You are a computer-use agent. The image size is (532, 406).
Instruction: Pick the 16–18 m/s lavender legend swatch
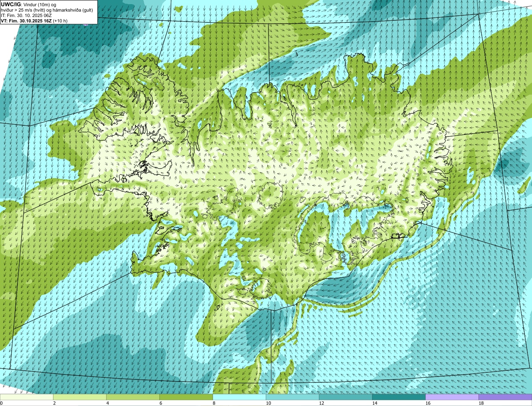click(452, 397)
